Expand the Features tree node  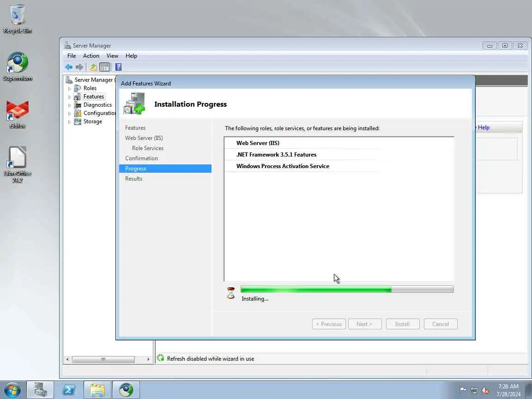[x=70, y=97]
